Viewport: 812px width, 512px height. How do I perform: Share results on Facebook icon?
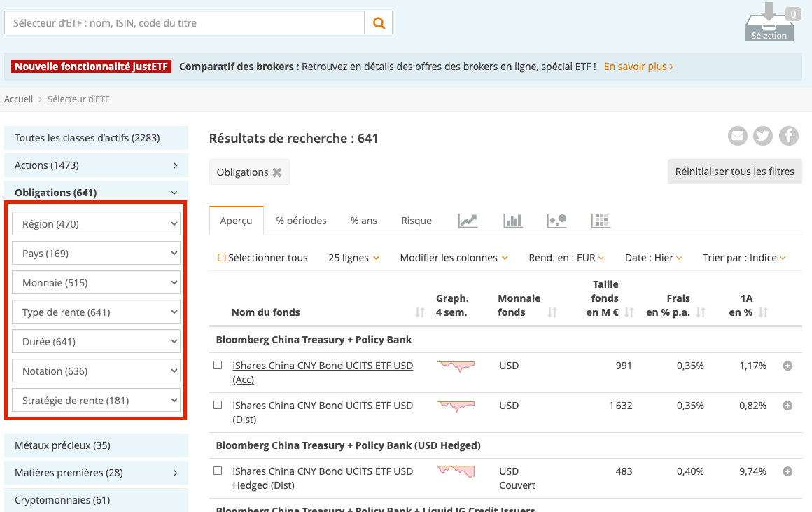click(789, 136)
